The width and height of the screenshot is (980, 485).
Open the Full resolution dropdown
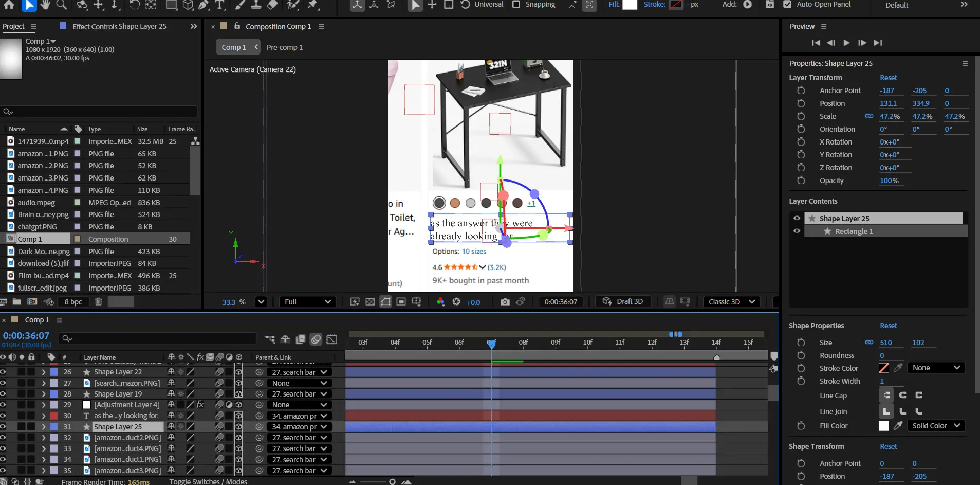[x=307, y=302]
